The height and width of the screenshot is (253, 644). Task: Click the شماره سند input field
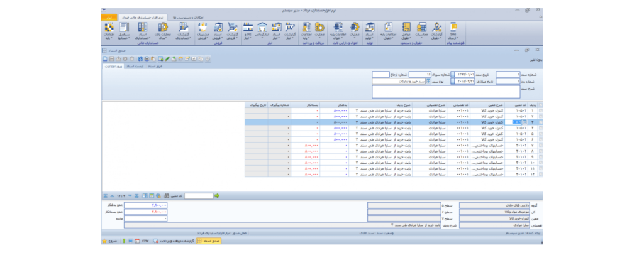[508, 75]
